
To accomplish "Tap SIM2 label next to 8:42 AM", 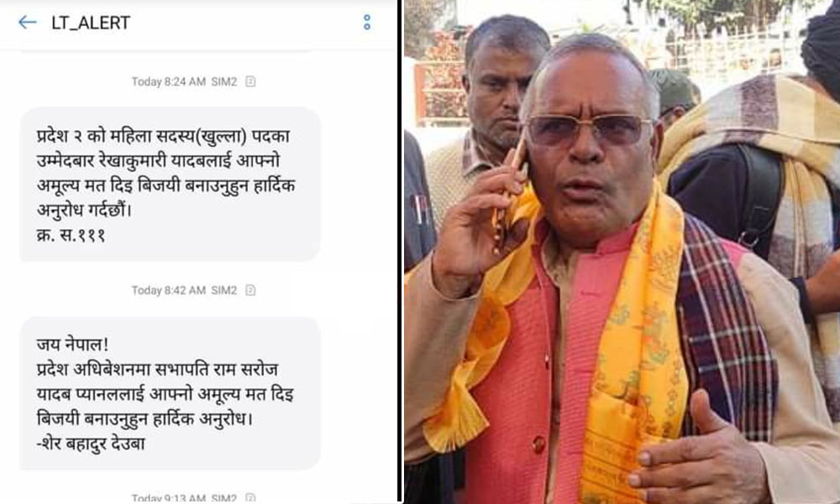I will click(224, 291).
